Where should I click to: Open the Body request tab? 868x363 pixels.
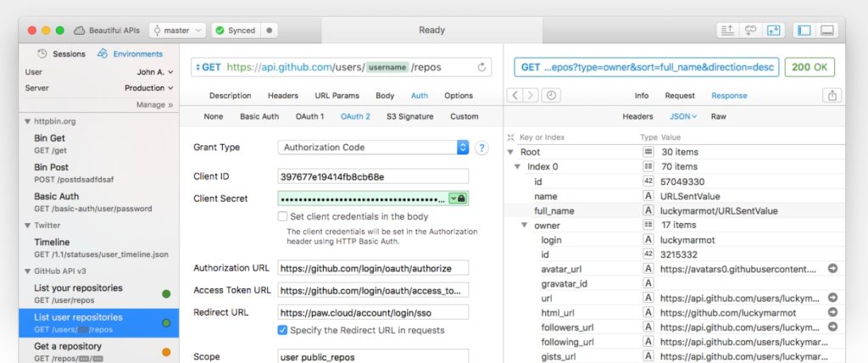385,96
